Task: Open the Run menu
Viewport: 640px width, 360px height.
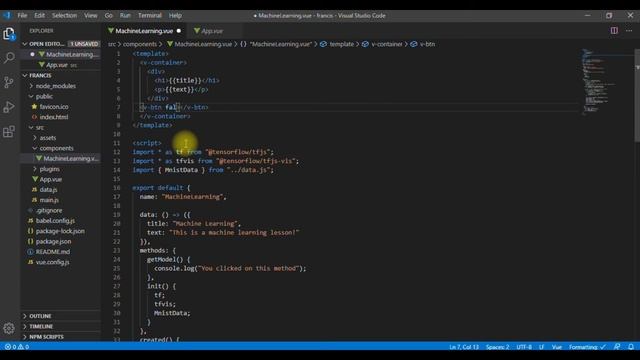Action: [x=125, y=16]
